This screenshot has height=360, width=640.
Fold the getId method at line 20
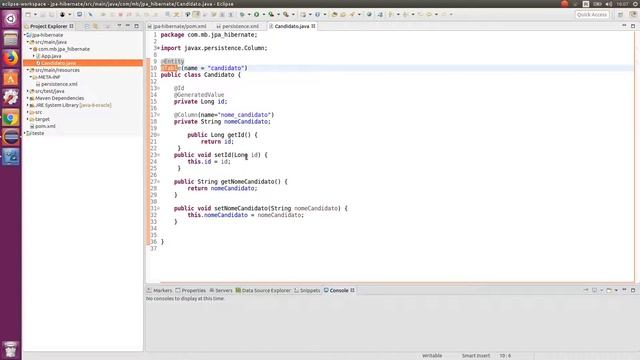coord(158,135)
